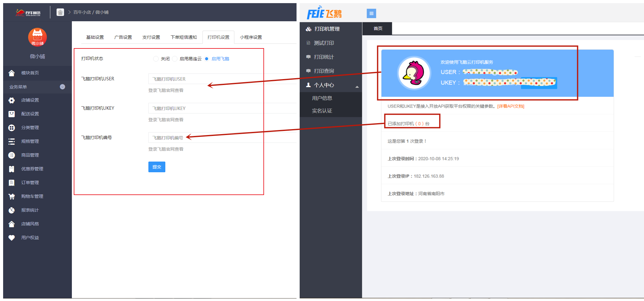Image resolution: width=644 pixels, height=301 pixels.
Task: Click the 百牛小店 / 微小铺 breadcrumb
Action: click(x=91, y=12)
